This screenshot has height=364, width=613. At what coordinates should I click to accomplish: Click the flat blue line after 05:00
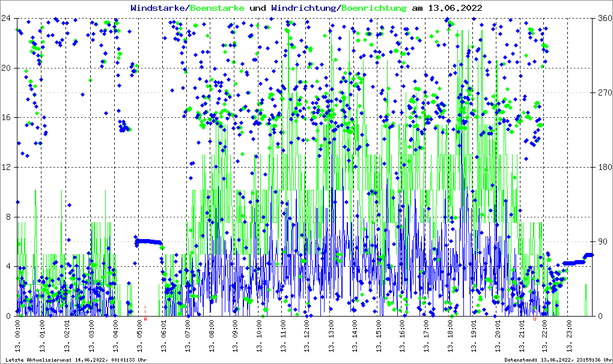148,241
